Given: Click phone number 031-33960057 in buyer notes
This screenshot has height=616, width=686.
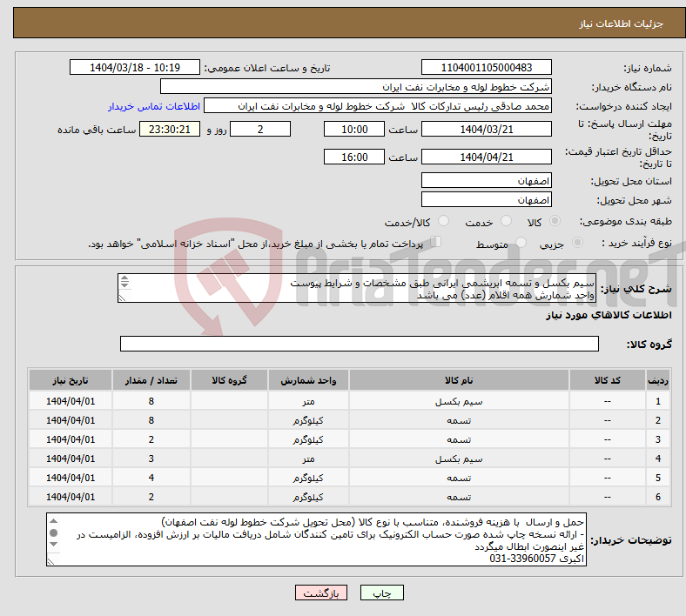Looking at the screenshot, I should [522, 559].
